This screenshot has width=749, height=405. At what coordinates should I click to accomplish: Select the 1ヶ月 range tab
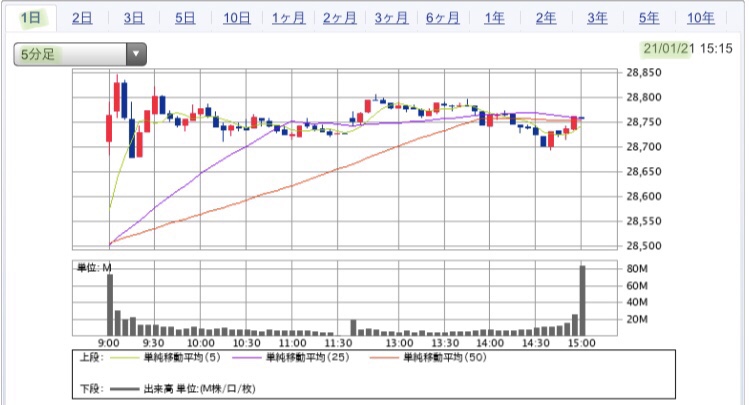288,18
